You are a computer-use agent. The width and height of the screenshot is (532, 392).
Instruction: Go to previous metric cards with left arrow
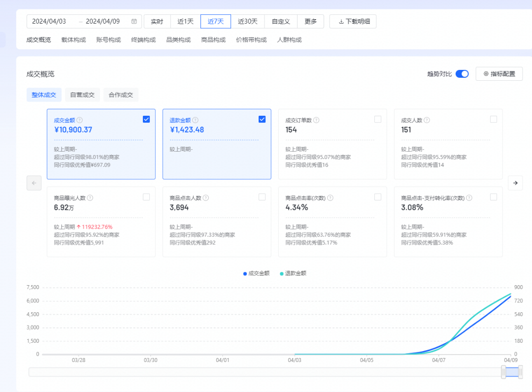pyautogui.click(x=34, y=183)
